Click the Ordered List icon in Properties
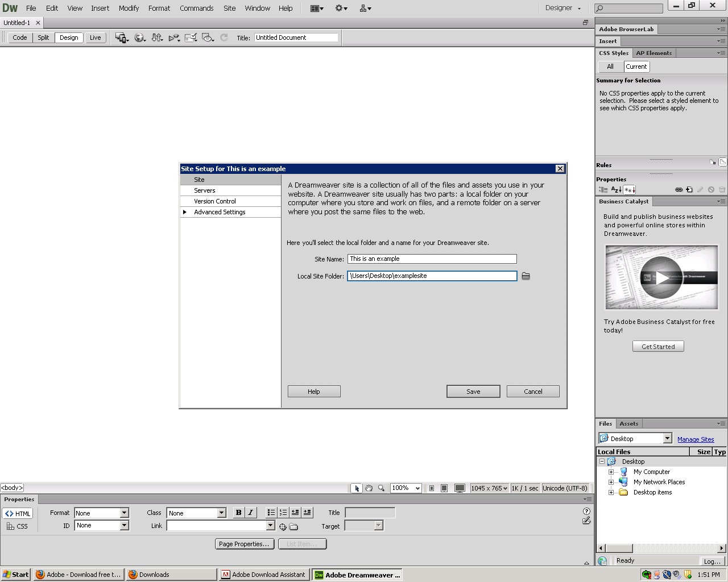 (283, 513)
